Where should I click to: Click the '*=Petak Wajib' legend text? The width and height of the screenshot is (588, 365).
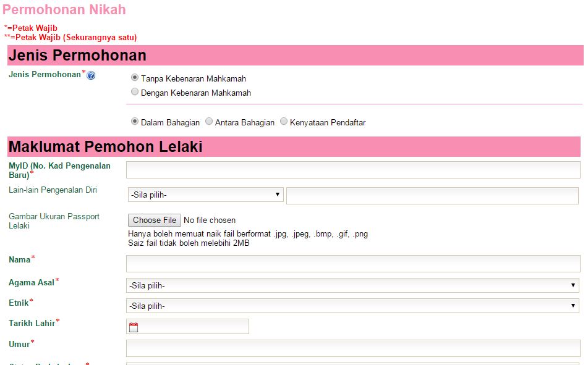pos(31,28)
